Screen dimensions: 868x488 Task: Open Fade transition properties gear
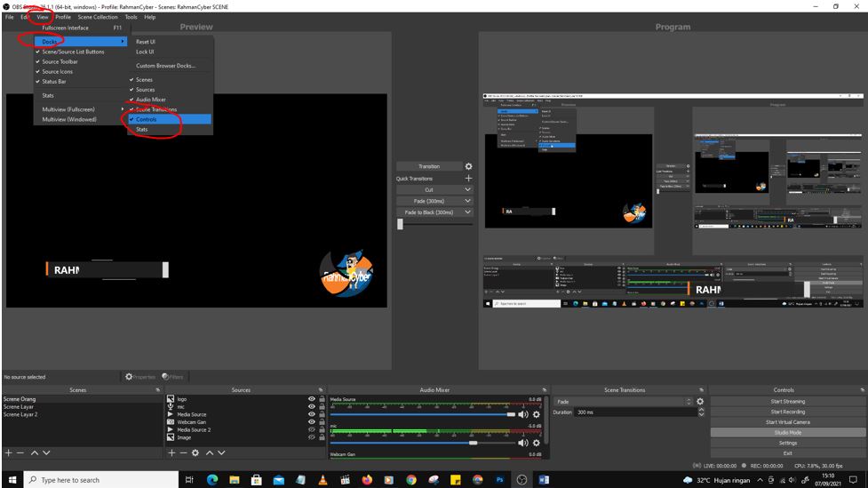(x=700, y=402)
